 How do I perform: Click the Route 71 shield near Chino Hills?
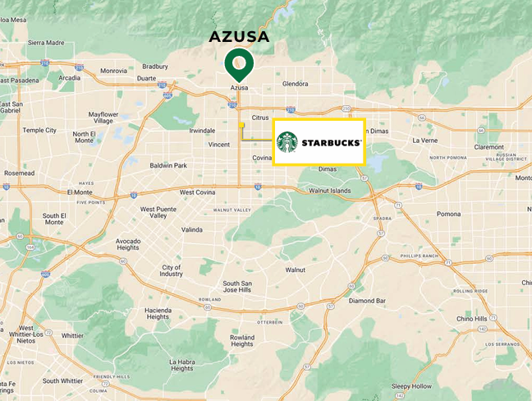coord(493,318)
